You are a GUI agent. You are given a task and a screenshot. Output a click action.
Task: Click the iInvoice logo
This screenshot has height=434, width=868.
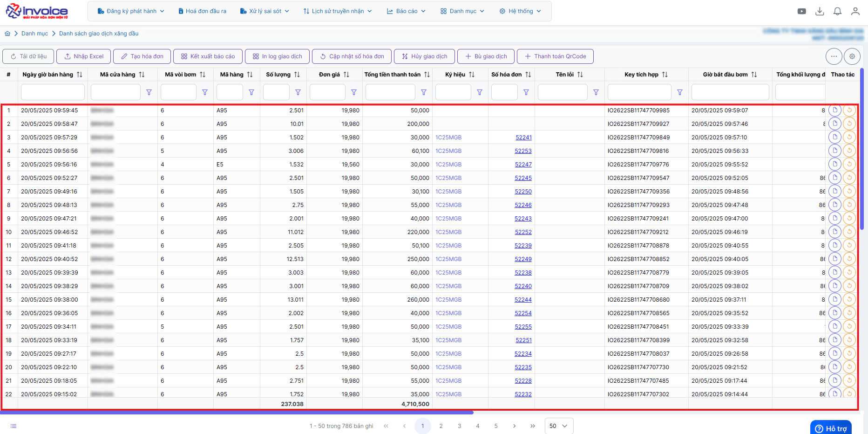[37, 11]
